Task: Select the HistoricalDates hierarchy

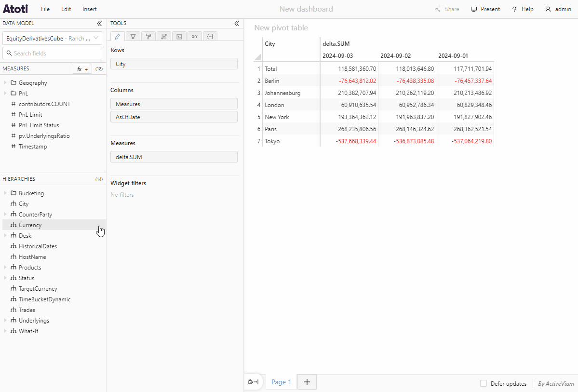Action: (38, 246)
